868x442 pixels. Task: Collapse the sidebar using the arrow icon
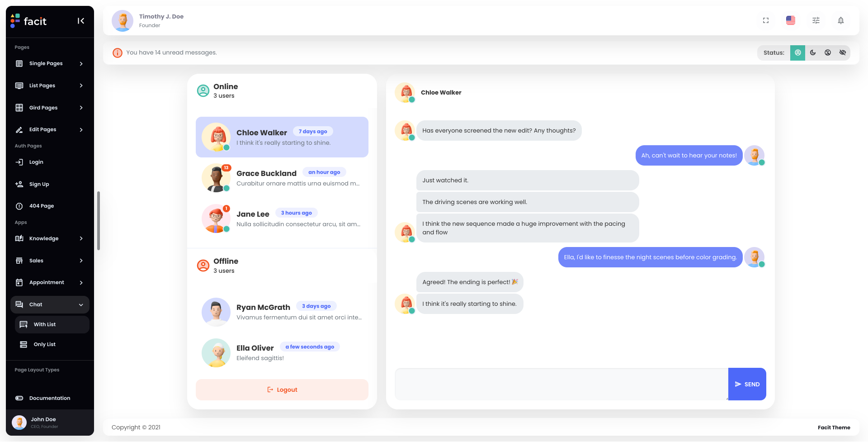(x=81, y=20)
